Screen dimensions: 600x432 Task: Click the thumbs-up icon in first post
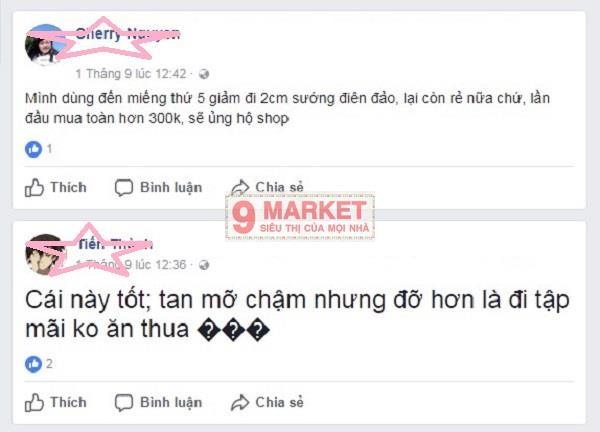(x=34, y=188)
